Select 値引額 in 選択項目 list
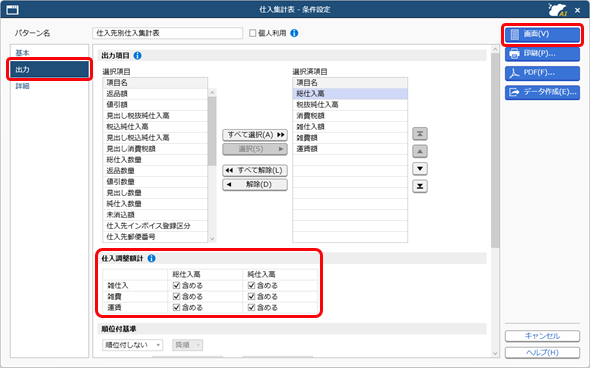 click(155, 105)
